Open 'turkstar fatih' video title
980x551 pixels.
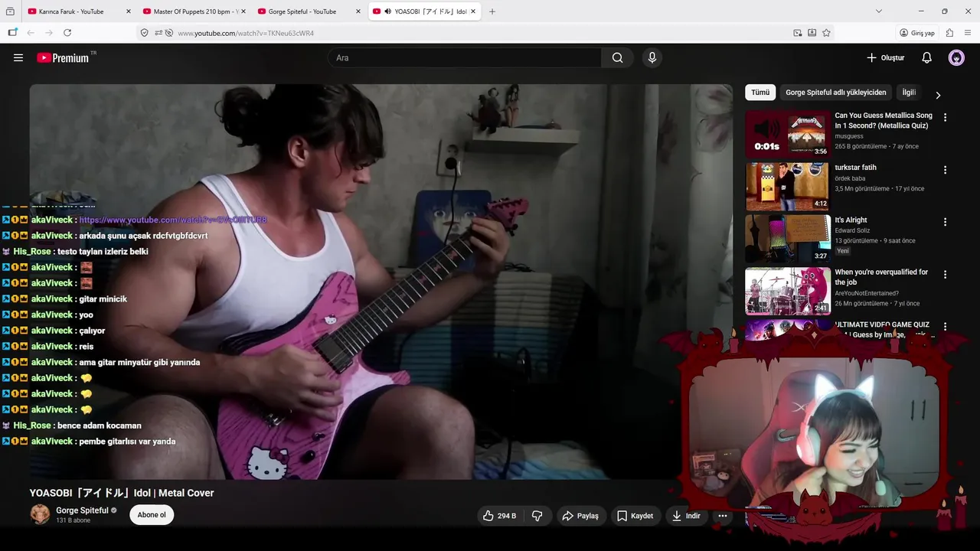(x=856, y=168)
